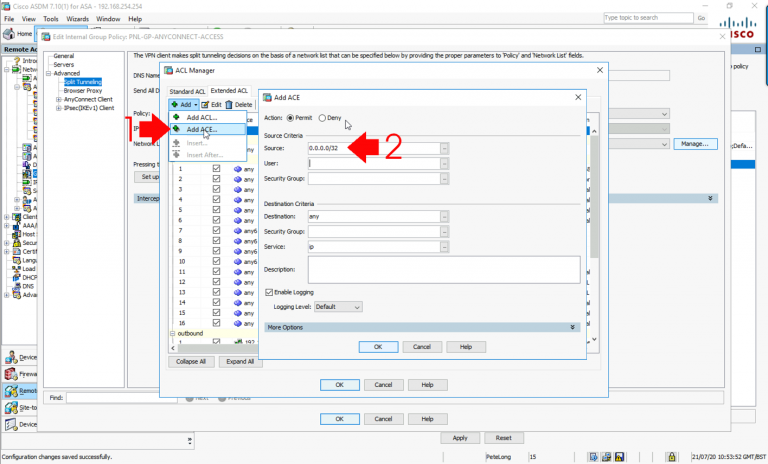Open Destination field browse button

click(x=444, y=216)
